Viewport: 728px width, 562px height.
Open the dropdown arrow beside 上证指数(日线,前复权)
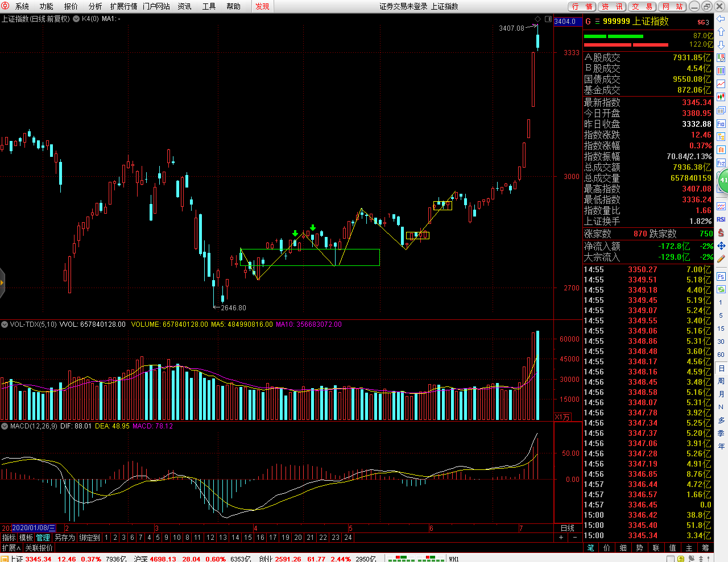coord(76,19)
